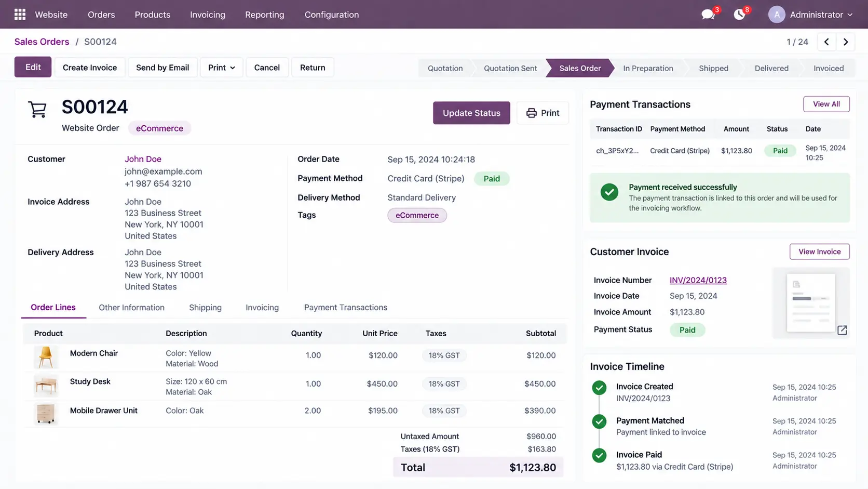
Task: Go back to Sales Orders breadcrumb
Action: pyautogui.click(x=42, y=42)
